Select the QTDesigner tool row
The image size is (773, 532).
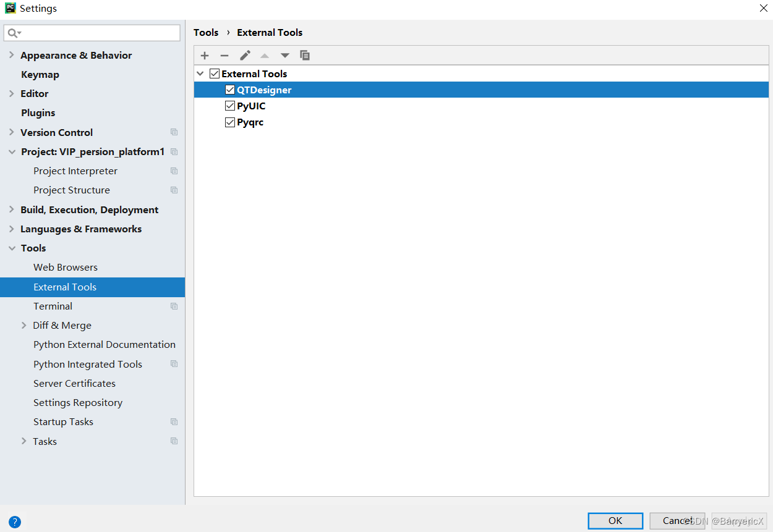(x=481, y=90)
